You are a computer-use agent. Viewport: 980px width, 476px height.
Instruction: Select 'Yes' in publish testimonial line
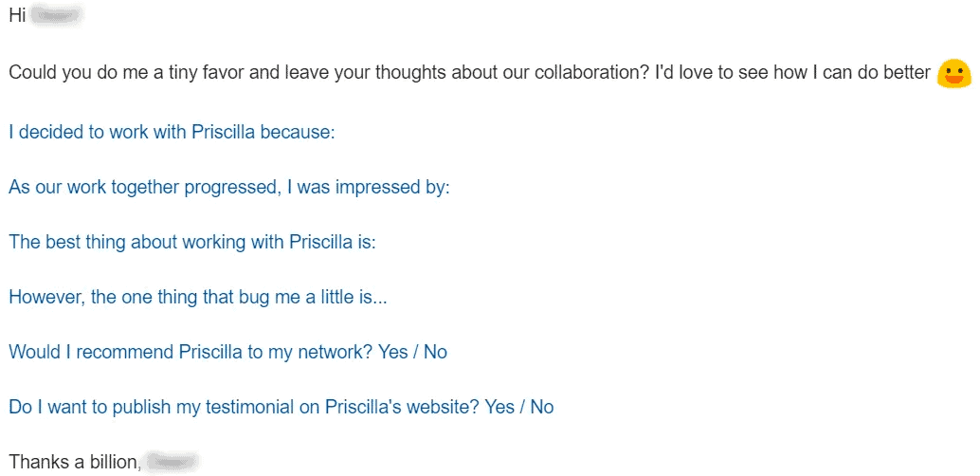(x=500, y=407)
